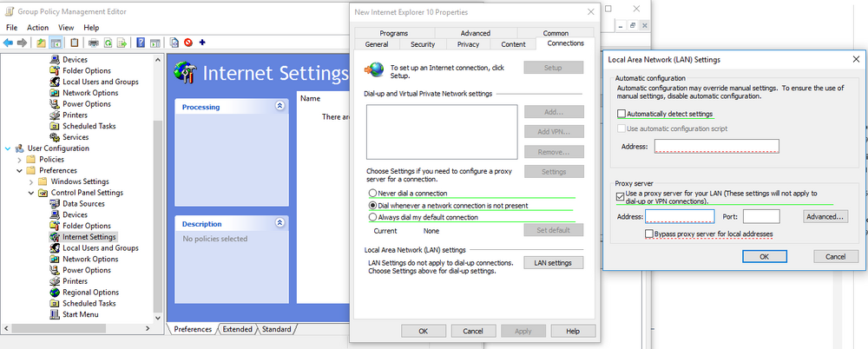The image size is (868, 349).
Task: Click the Paste clipboard toolbar icon
Action: [x=74, y=43]
